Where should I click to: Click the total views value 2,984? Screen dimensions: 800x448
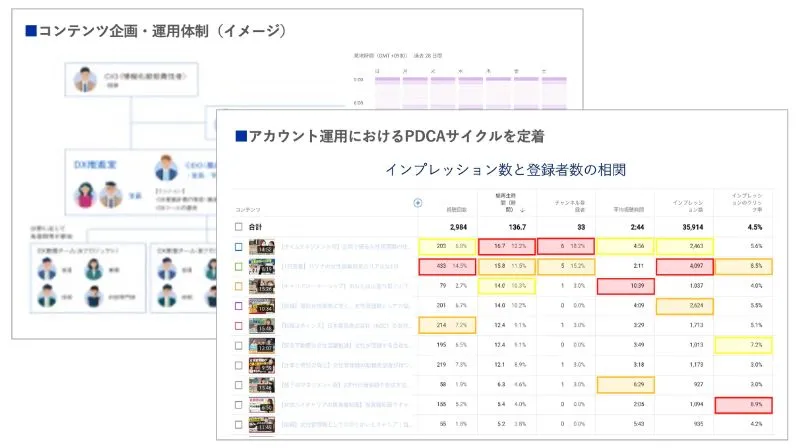coord(458,227)
